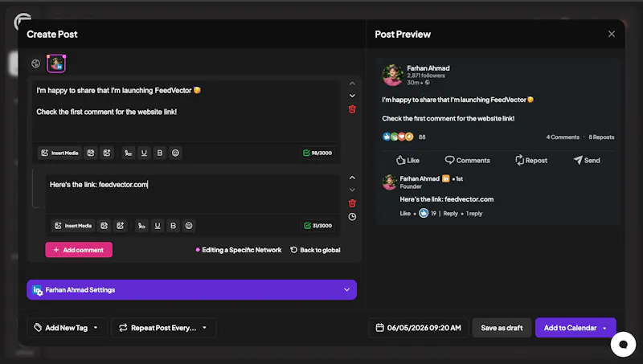Image resolution: width=643 pixels, height=364 pixels.
Task: Click the 4 Comments count in preview
Action: [x=563, y=137]
